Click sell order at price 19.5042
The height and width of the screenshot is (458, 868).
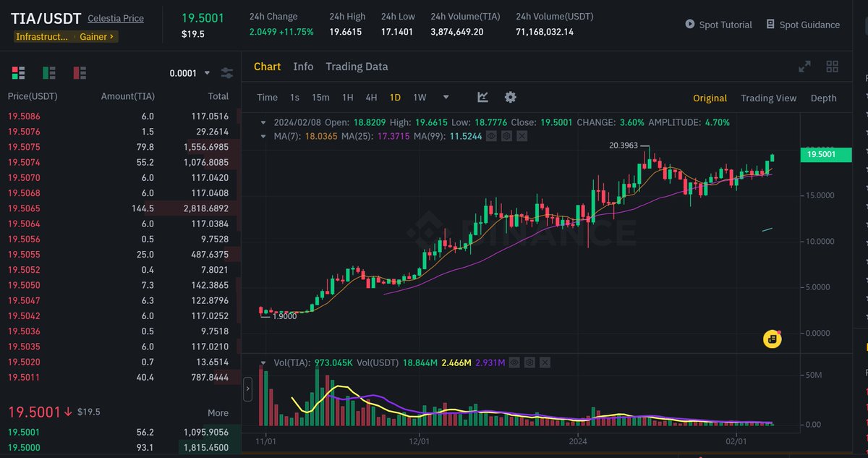121,315
